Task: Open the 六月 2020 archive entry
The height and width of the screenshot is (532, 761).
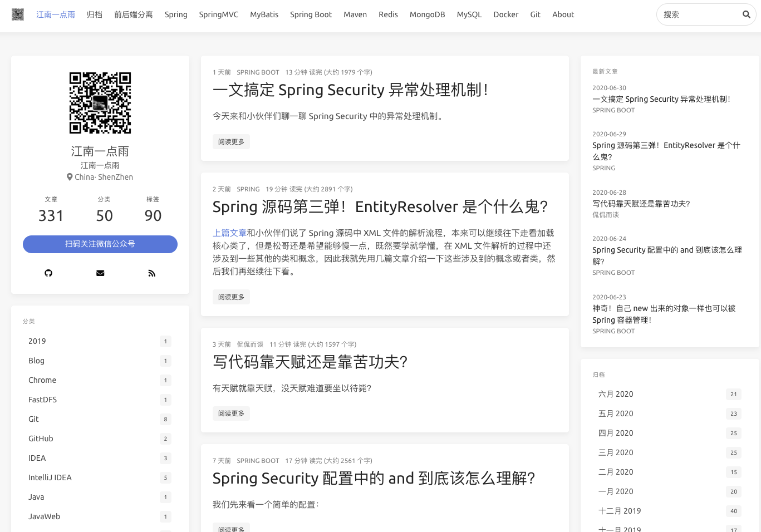Action: pyautogui.click(x=616, y=394)
